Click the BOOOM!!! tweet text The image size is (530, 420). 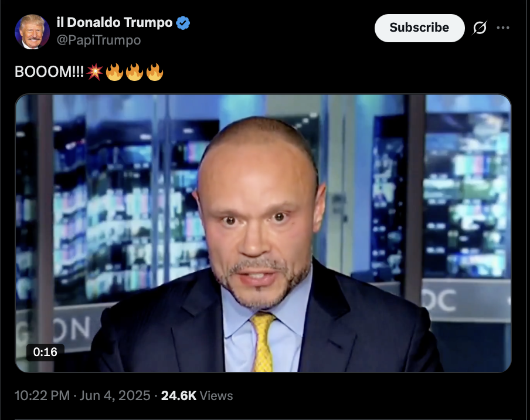tap(49, 72)
